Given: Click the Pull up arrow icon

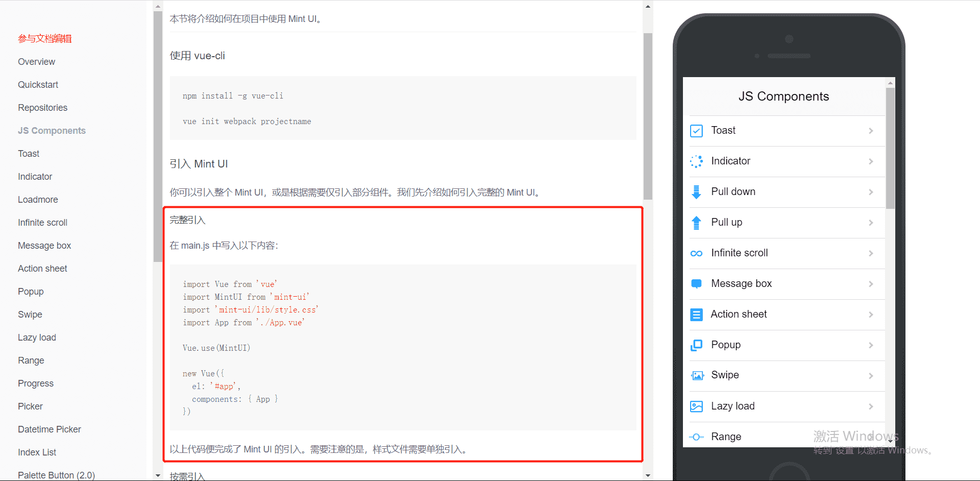Looking at the screenshot, I should pyautogui.click(x=696, y=223).
